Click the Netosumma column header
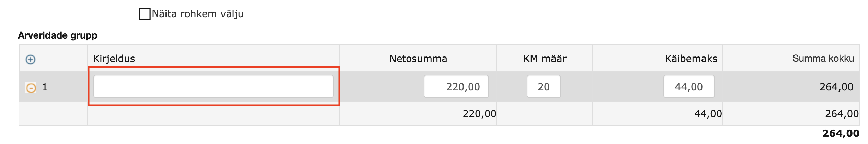This screenshot has width=868, height=144. (x=418, y=59)
